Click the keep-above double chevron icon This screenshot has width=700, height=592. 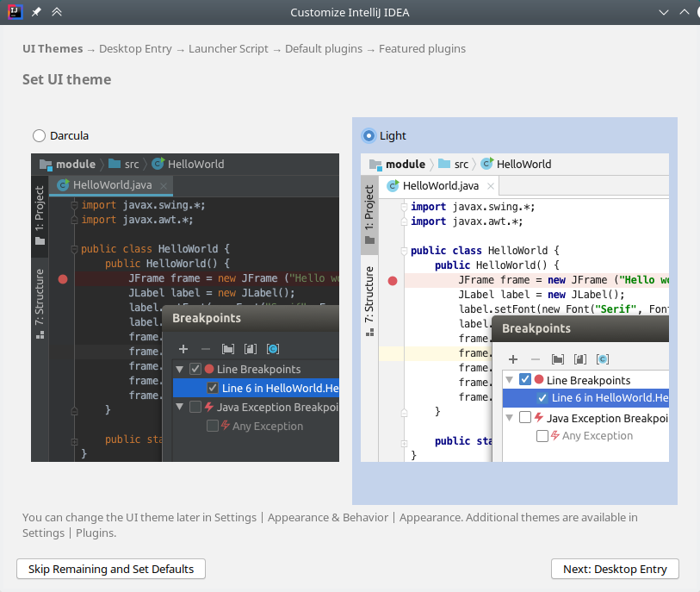57,12
